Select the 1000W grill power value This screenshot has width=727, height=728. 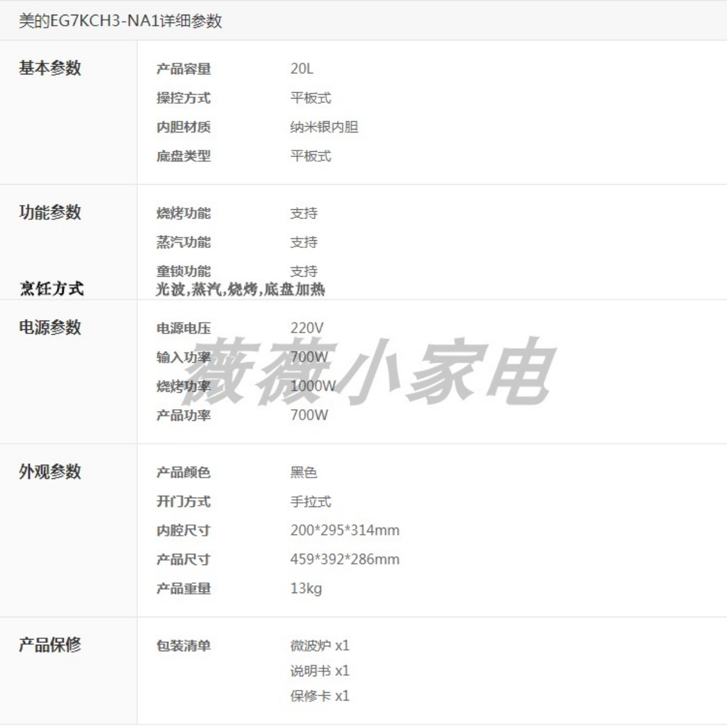pyautogui.click(x=313, y=386)
